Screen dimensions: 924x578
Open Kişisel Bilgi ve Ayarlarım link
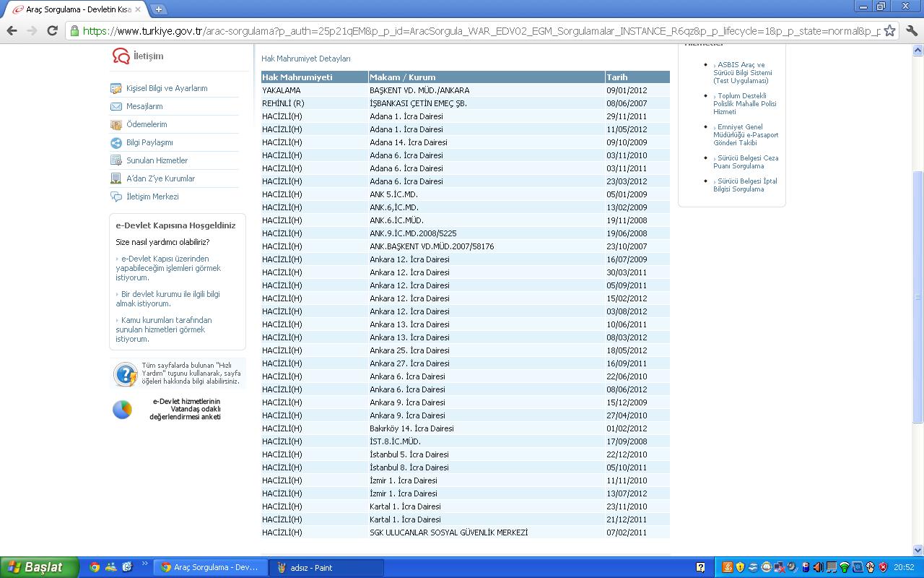(x=167, y=88)
